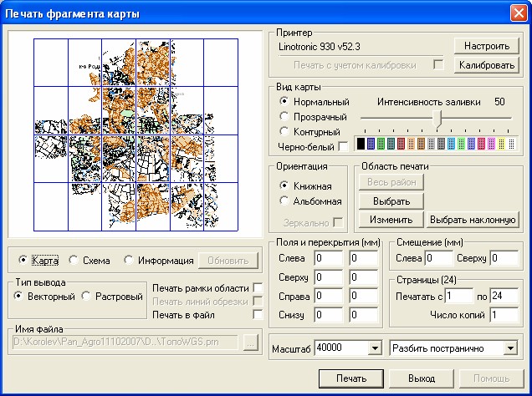Select the "Прозрачный" map view option

click(284, 116)
